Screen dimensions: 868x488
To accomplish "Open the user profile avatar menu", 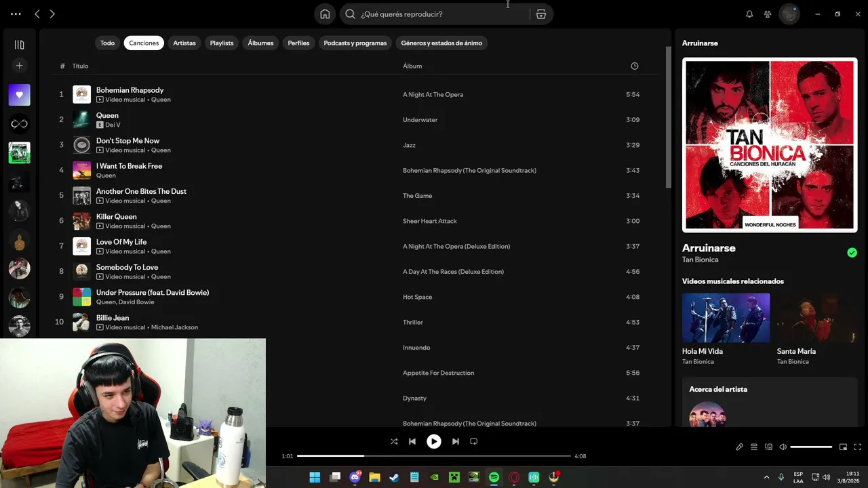I will click(789, 14).
